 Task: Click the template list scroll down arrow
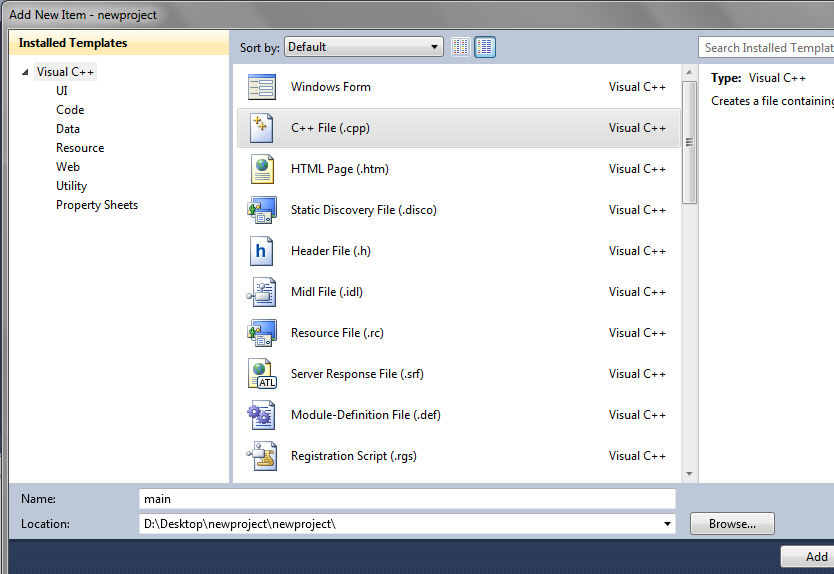pos(689,474)
